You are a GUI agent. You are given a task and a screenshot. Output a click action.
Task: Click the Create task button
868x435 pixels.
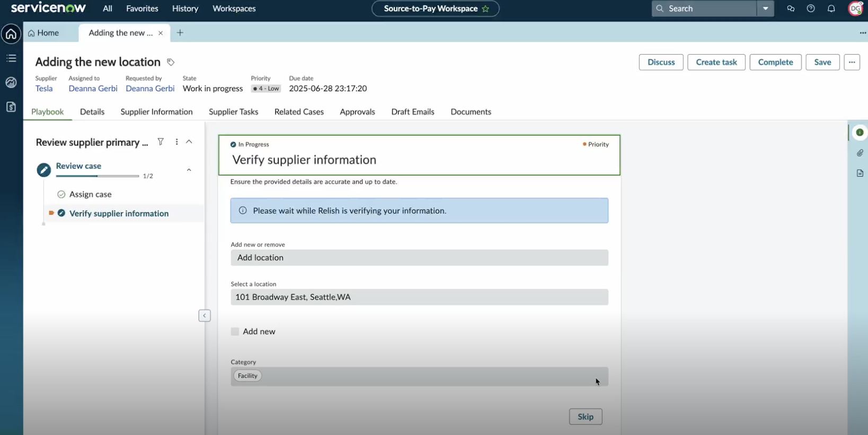(716, 62)
